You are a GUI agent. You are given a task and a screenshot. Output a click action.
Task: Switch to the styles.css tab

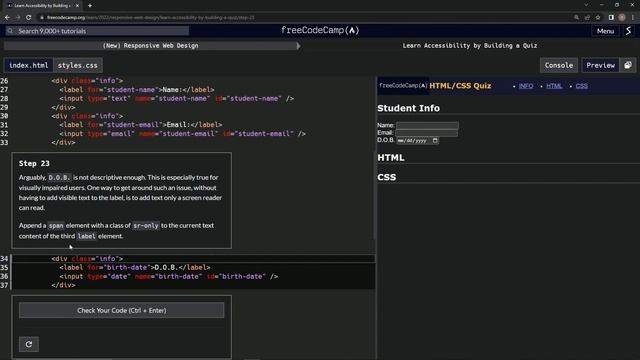(x=78, y=65)
